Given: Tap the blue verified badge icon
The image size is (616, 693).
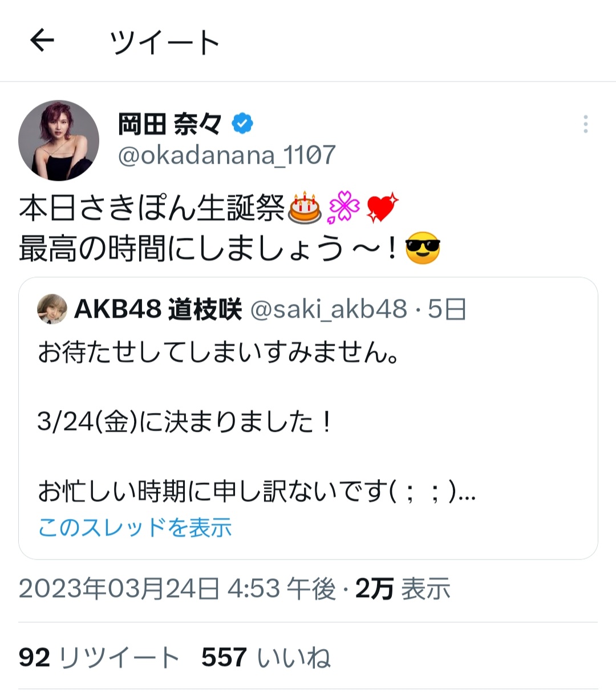Looking at the screenshot, I should point(242,124).
